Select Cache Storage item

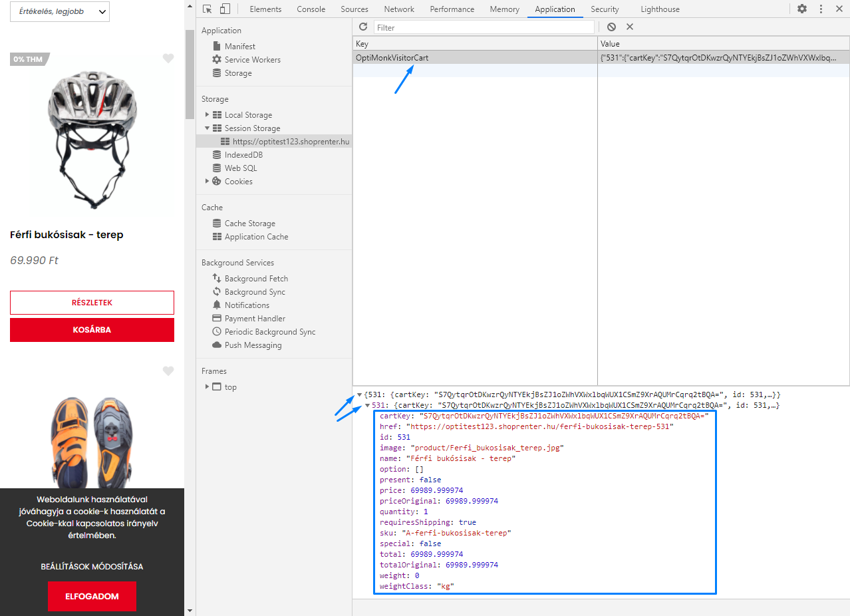249,224
